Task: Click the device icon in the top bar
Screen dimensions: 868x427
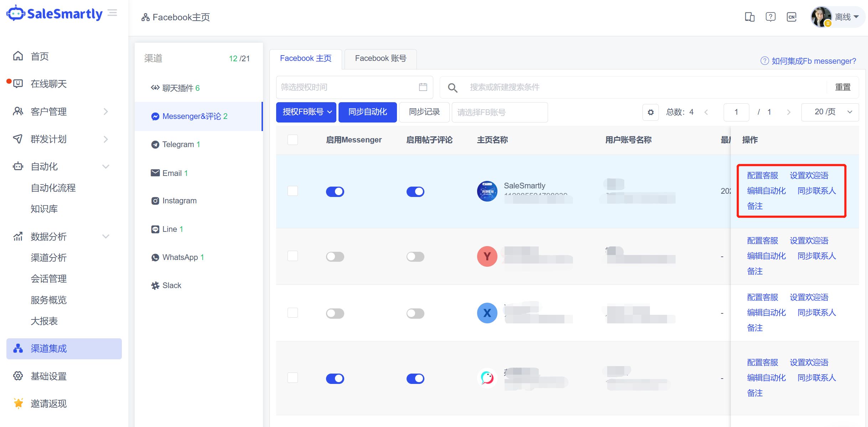Action: point(749,17)
